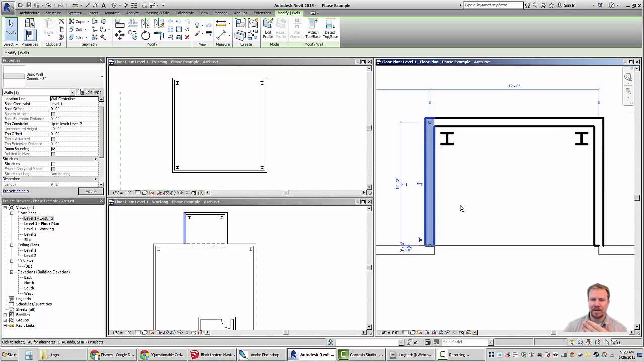Expand the Revit Links tree node
Screen dimensions: 644x362
click(5, 325)
